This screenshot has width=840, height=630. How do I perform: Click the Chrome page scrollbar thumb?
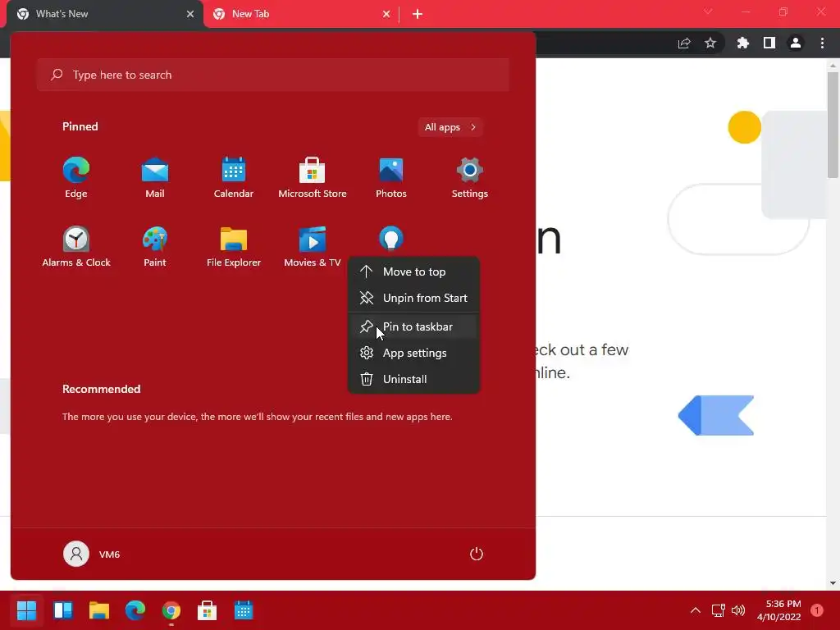pos(833,125)
